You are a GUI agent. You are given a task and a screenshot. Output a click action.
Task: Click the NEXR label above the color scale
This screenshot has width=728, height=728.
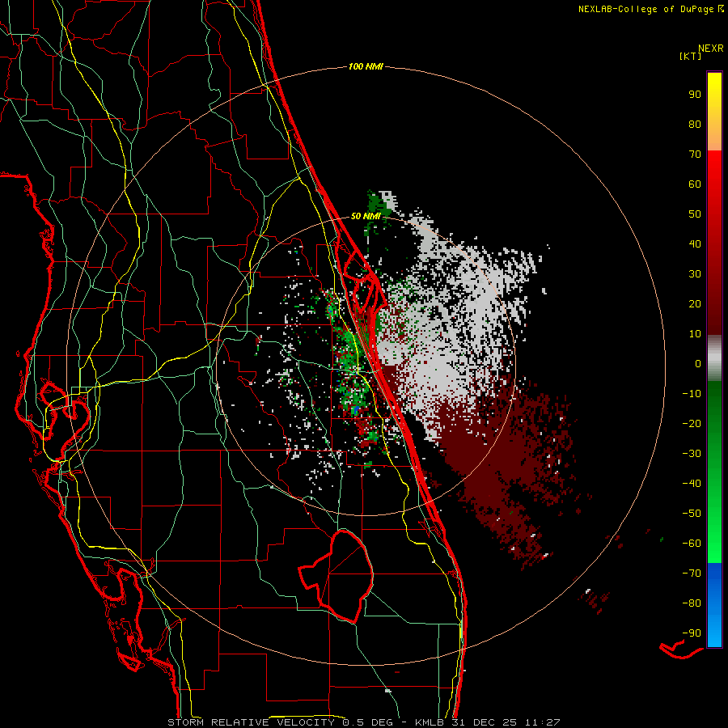click(x=711, y=49)
